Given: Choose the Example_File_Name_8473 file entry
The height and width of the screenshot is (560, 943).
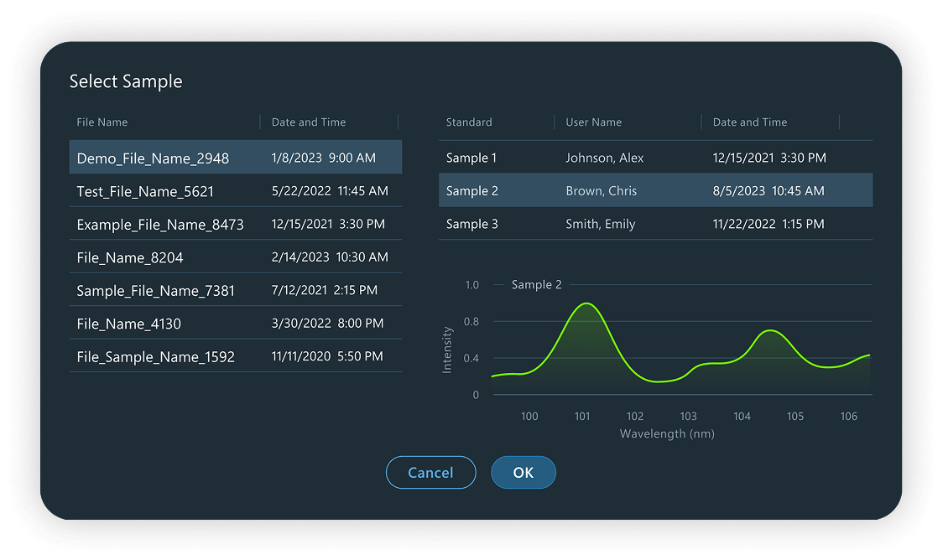Looking at the screenshot, I should tap(235, 225).
